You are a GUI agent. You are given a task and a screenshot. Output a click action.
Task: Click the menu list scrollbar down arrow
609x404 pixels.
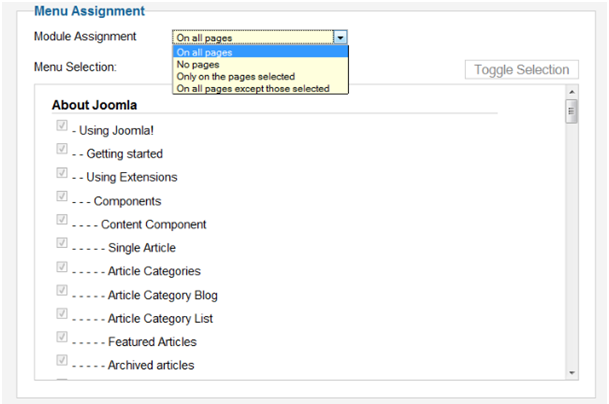coord(571,373)
